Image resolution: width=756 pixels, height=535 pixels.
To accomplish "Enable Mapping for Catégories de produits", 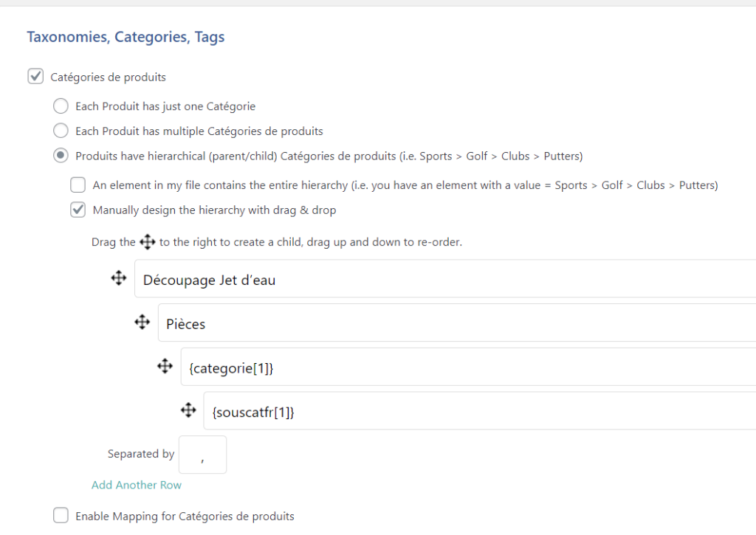I will 61,515.
